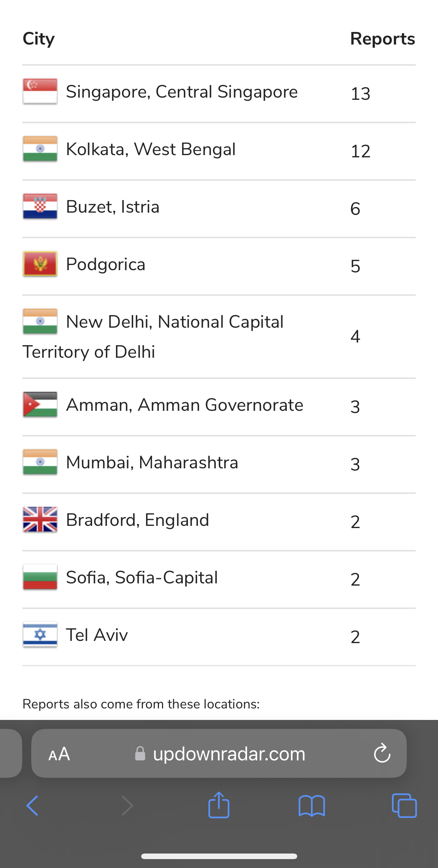Click the Singapore flag icon
Viewport: 438px width, 868px height.
pos(40,91)
